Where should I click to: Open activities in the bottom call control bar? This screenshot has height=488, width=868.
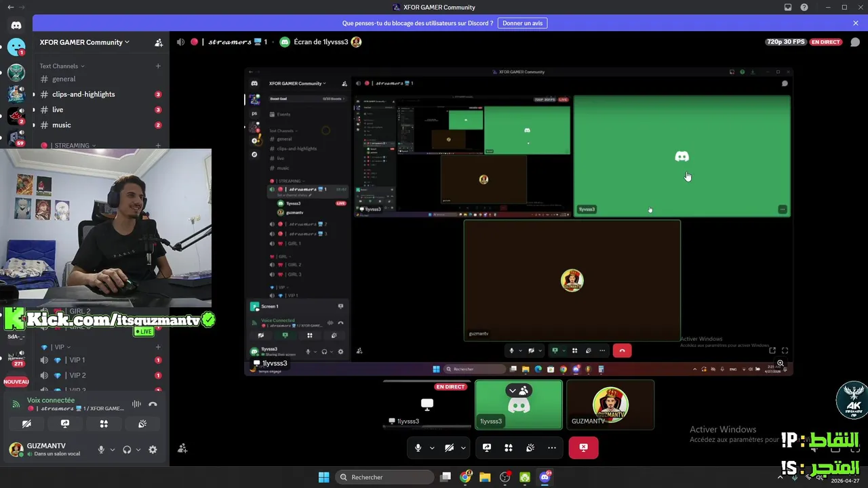click(x=509, y=447)
